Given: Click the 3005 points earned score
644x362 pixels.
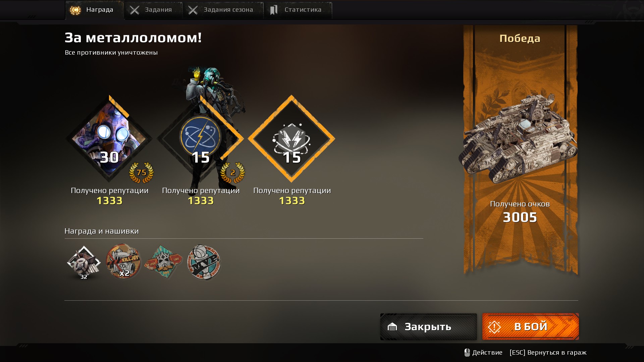Looking at the screenshot, I should [x=520, y=217].
